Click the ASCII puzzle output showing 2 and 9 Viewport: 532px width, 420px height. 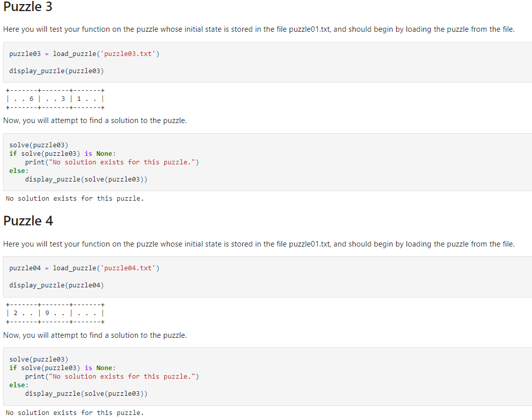tap(54, 313)
